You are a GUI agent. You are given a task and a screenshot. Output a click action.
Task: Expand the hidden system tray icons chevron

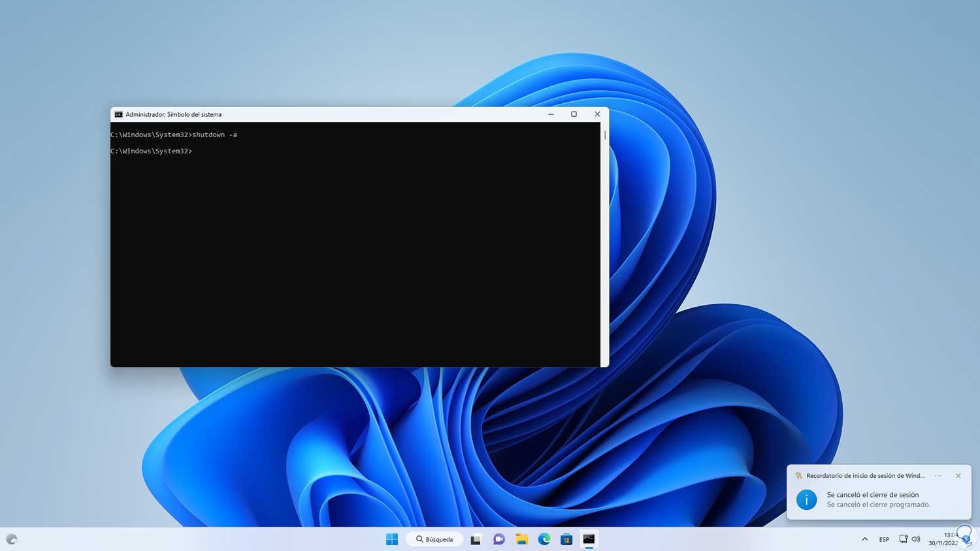click(864, 539)
